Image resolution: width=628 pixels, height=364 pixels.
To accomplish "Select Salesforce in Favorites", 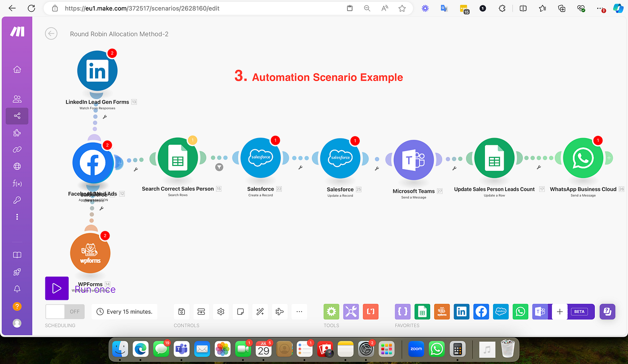I will [501, 312].
